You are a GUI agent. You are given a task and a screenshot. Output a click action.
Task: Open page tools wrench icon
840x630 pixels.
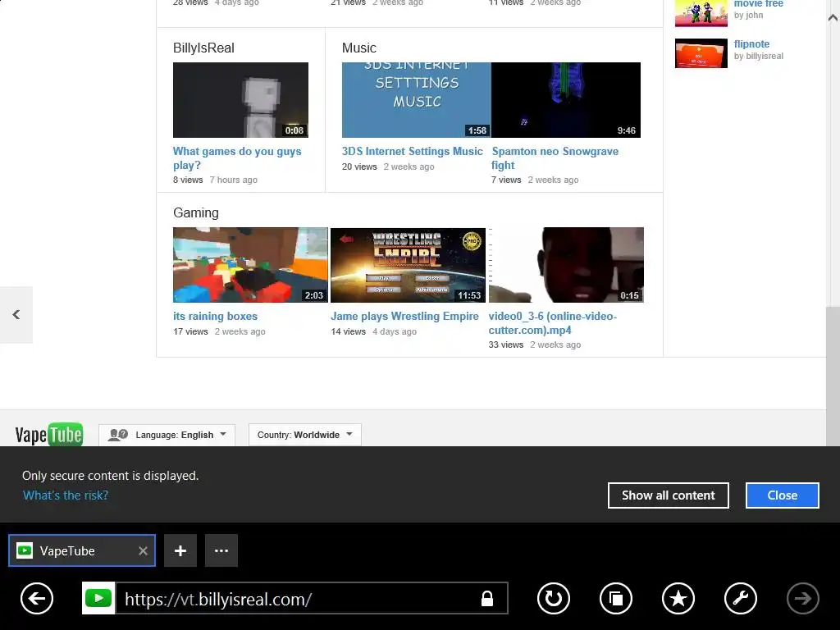741,598
